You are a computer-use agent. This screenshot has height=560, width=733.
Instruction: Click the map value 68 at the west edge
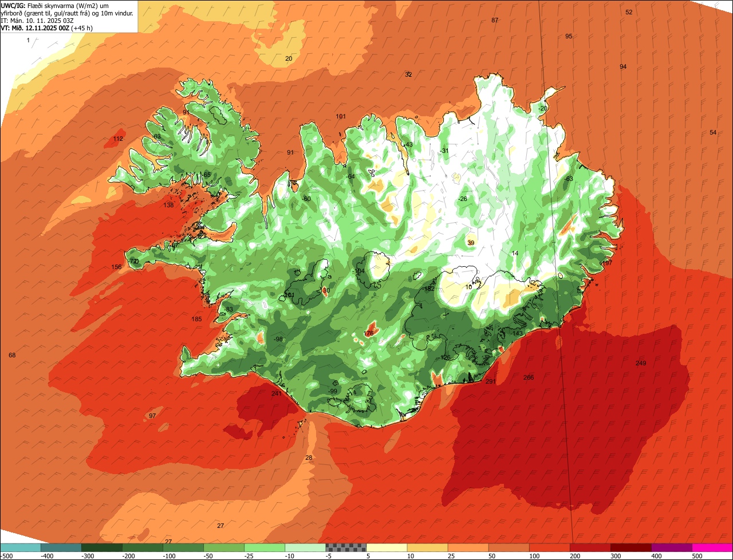point(12,355)
